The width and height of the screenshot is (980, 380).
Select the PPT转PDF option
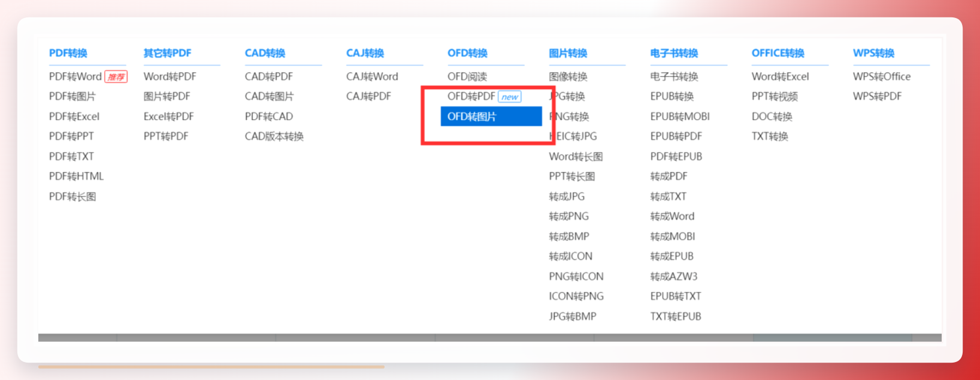[166, 136]
